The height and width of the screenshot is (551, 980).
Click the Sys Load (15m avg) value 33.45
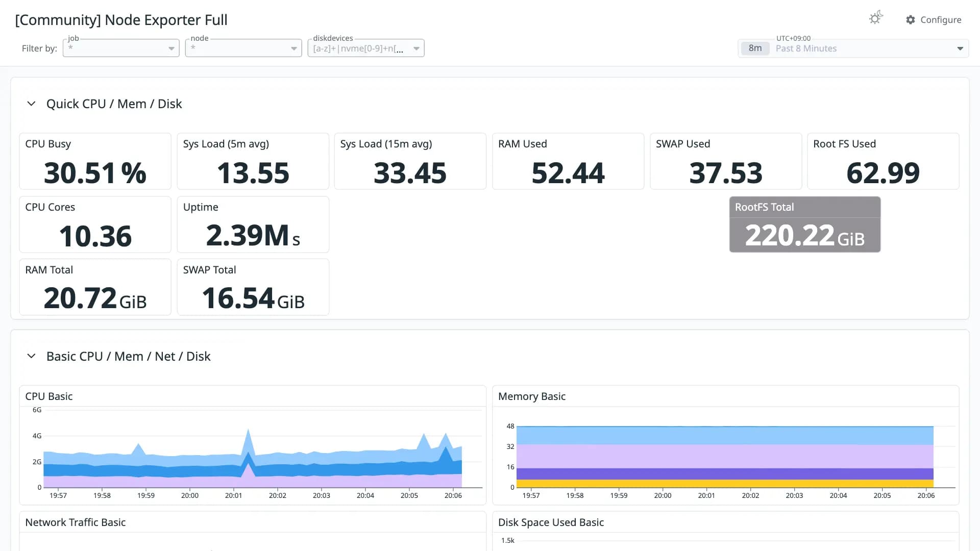point(410,173)
